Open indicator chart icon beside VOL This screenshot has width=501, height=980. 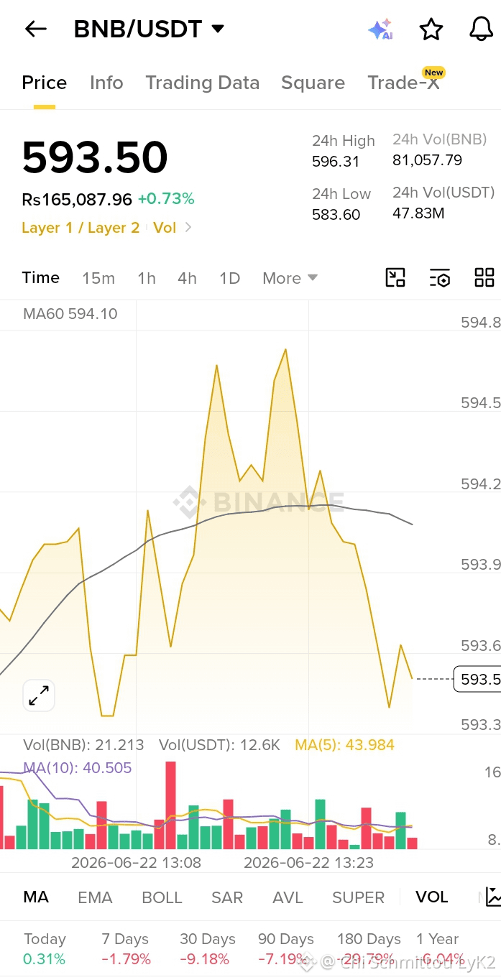[493, 897]
